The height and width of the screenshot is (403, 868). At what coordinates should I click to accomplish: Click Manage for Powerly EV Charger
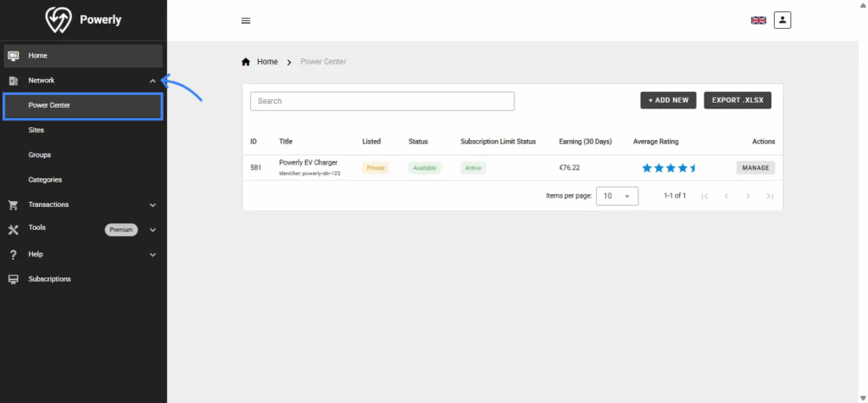pos(755,168)
